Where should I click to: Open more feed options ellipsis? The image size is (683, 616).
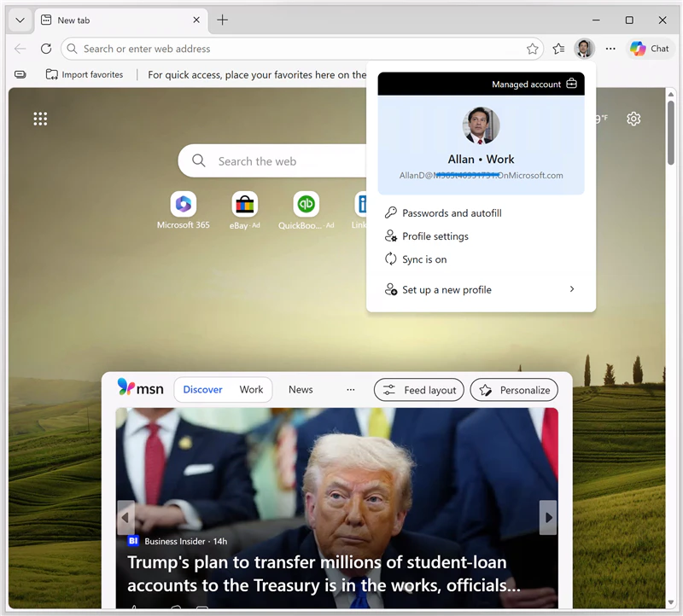pyautogui.click(x=351, y=390)
